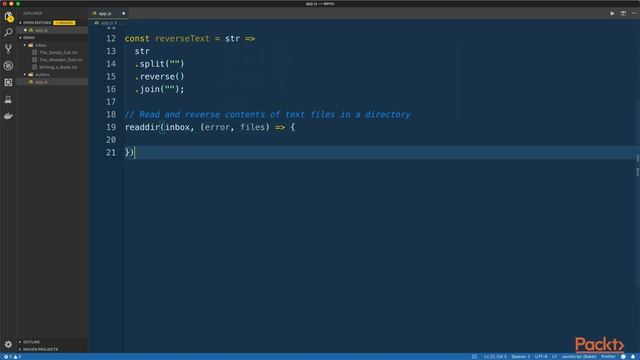Click the feedback smiley in status bar
This screenshot has height=360, width=640.
pos(623,357)
